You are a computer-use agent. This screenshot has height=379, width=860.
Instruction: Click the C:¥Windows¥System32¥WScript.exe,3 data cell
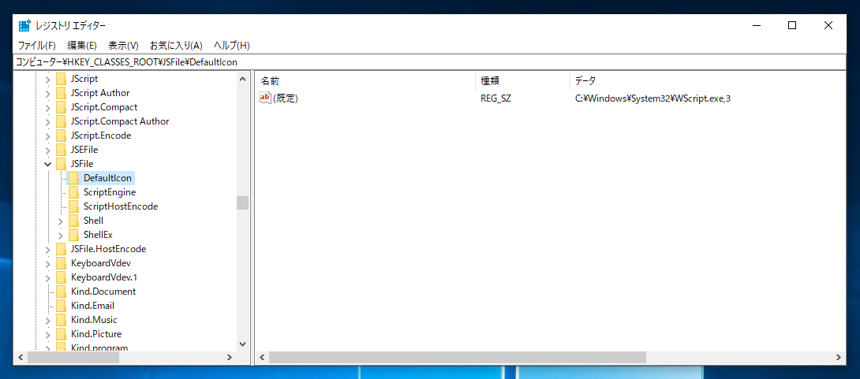click(653, 99)
